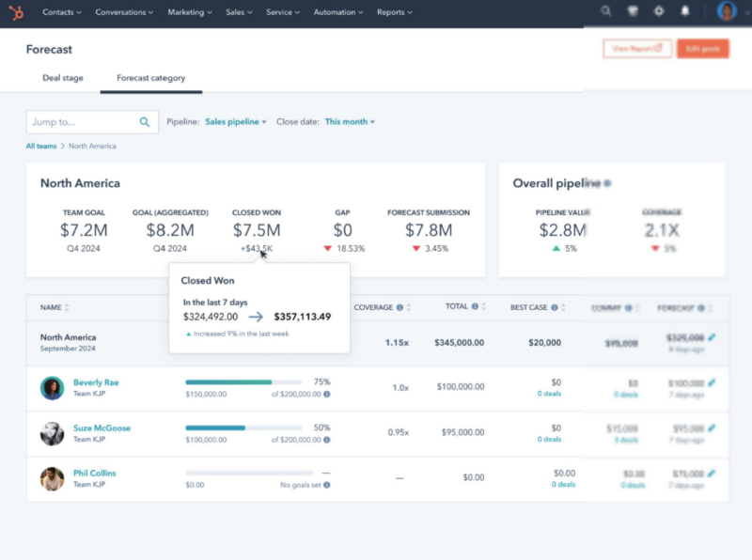Click the HubSpot sprocket logo
This screenshot has height=560, width=752.
16,12
